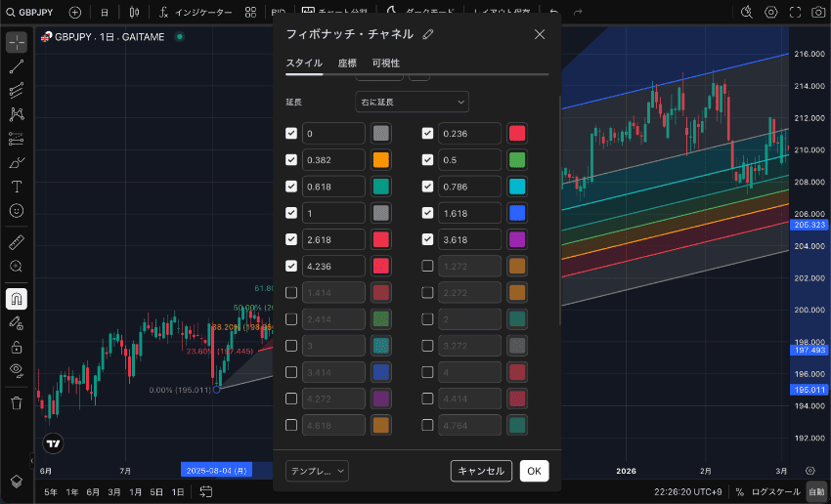831x504 pixels.
Task: Edit the 4.236 level value field
Action: tap(333, 266)
